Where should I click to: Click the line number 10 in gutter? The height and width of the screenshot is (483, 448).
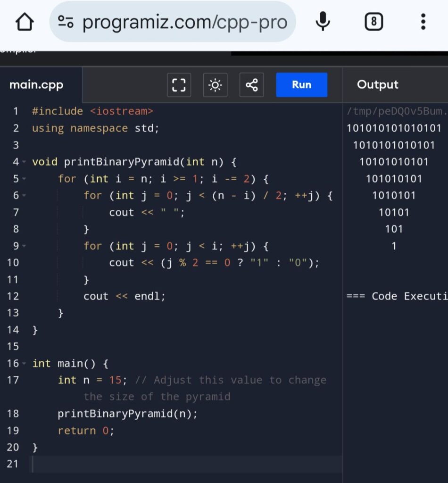(13, 263)
